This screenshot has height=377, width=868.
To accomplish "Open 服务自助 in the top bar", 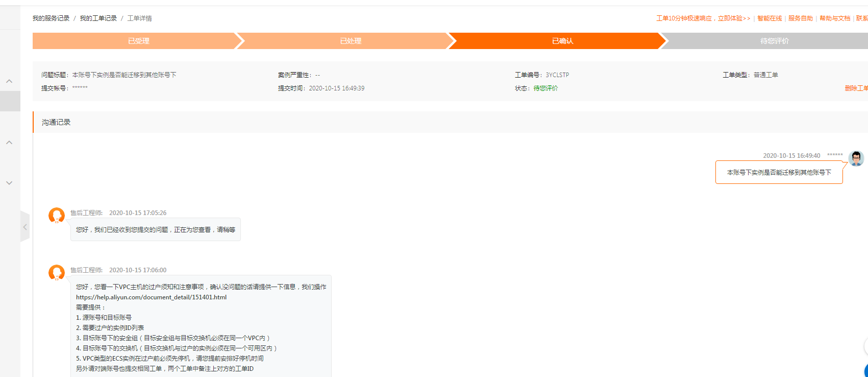I will [800, 18].
